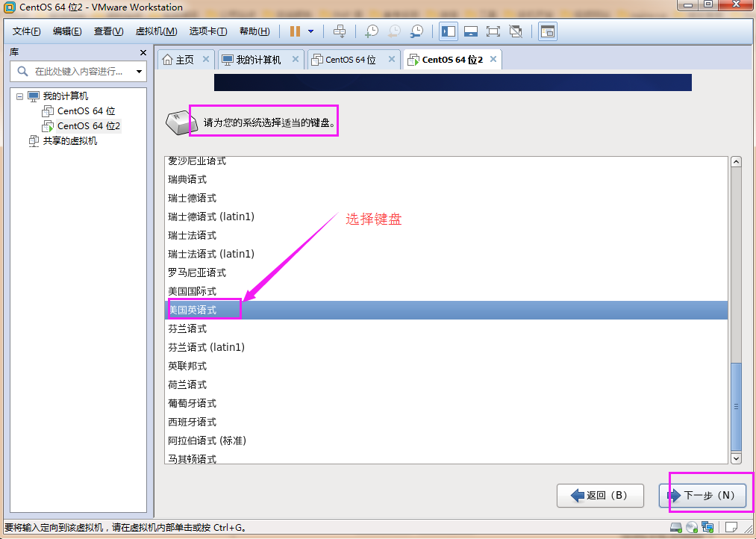Click the hard disk status icon
Viewport: 756px width, 539px height.
[676, 528]
